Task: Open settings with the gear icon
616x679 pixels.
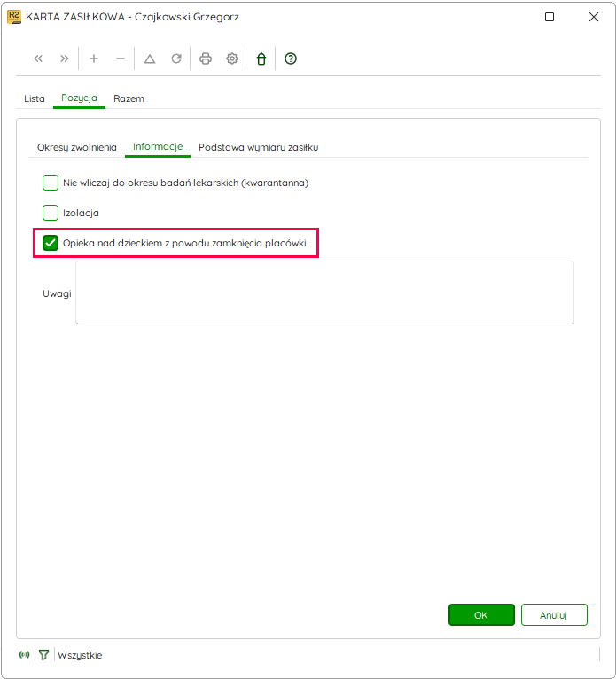Action: pyautogui.click(x=232, y=59)
